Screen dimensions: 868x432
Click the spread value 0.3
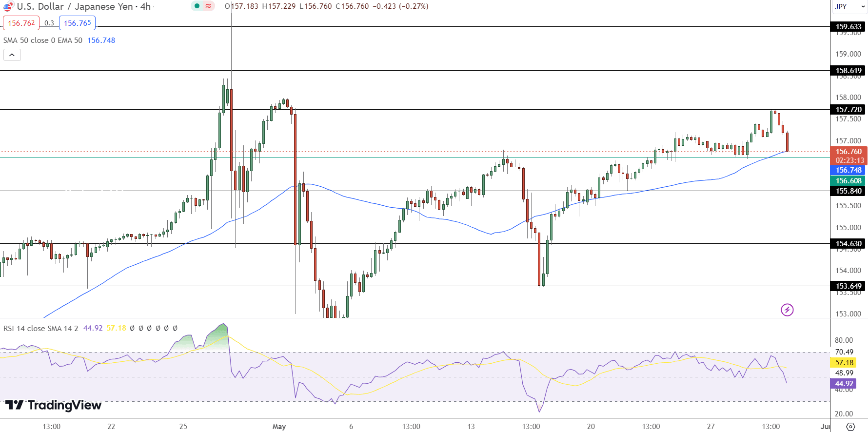pyautogui.click(x=49, y=23)
